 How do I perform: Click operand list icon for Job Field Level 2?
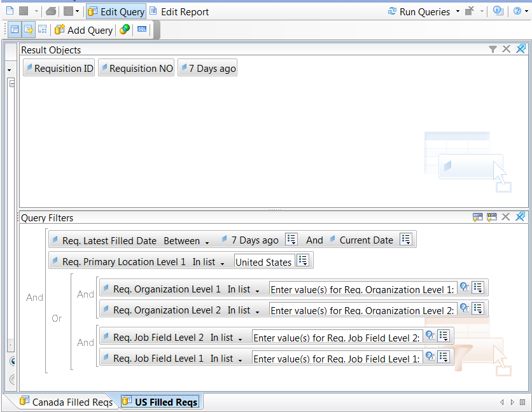[444, 336]
